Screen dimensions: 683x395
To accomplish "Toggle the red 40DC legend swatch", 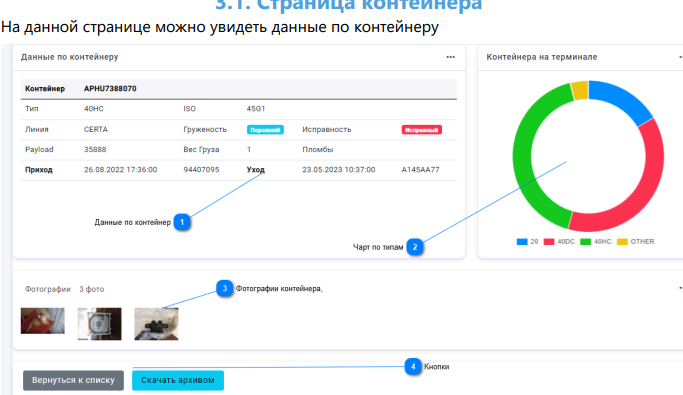I will (x=549, y=242).
